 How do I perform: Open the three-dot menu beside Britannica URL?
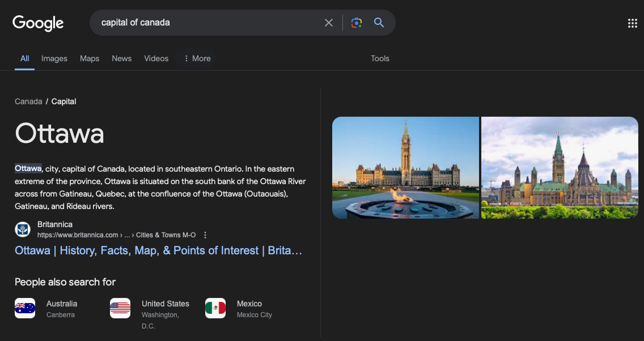coord(205,235)
